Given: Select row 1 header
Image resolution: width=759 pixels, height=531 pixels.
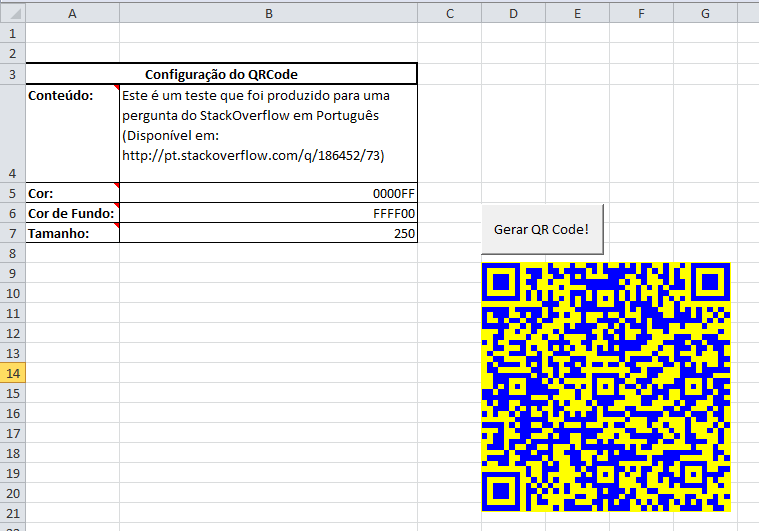Looking at the screenshot, I should click(13, 33).
